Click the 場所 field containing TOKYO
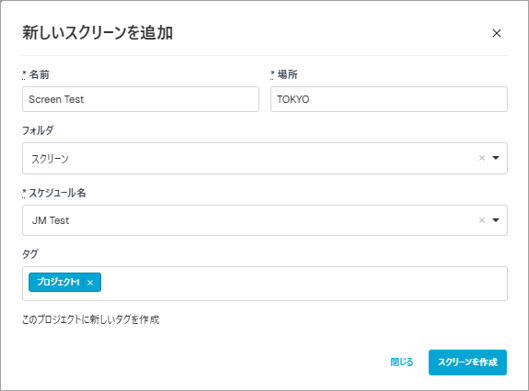 pos(389,99)
